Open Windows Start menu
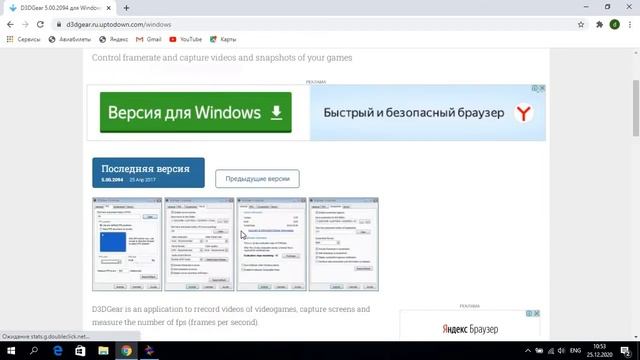This screenshot has height=360, width=640. tap(11, 351)
